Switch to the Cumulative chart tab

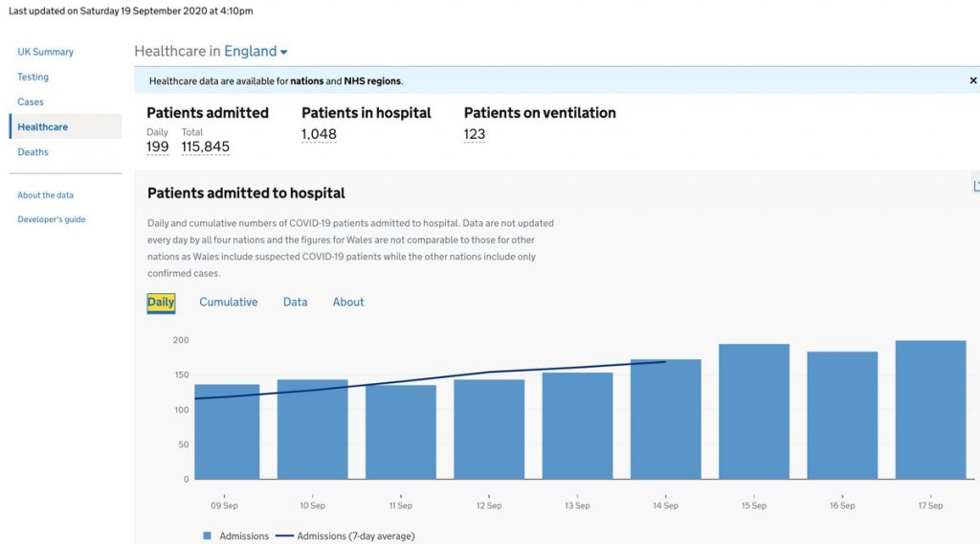tap(228, 302)
